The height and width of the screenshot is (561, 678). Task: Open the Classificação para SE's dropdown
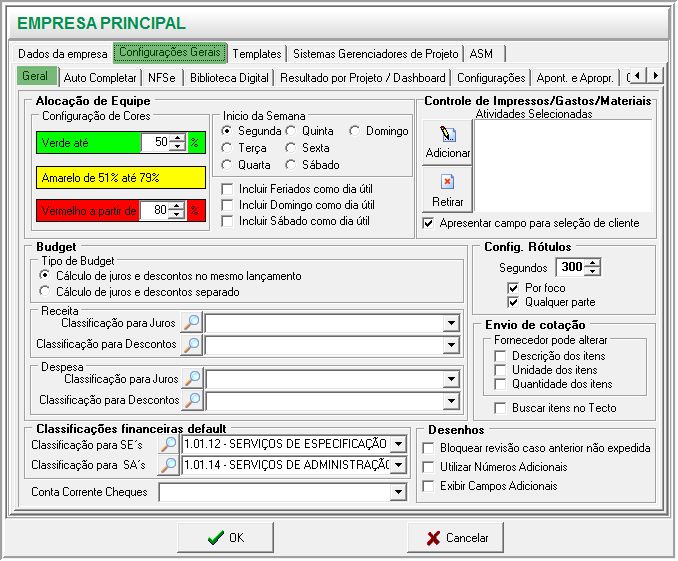pos(398,444)
